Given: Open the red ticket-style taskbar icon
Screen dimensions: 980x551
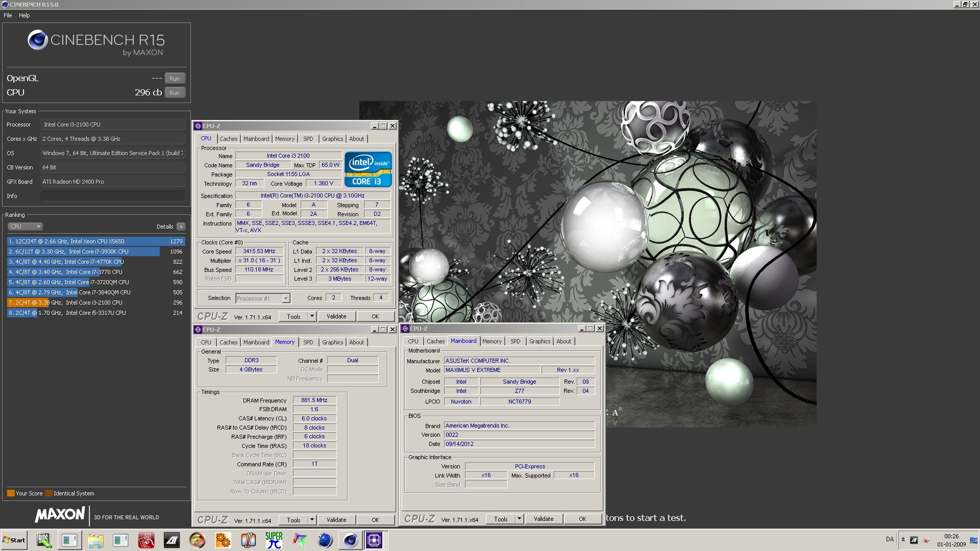Looking at the screenshot, I should pyautogui.click(x=146, y=540).
